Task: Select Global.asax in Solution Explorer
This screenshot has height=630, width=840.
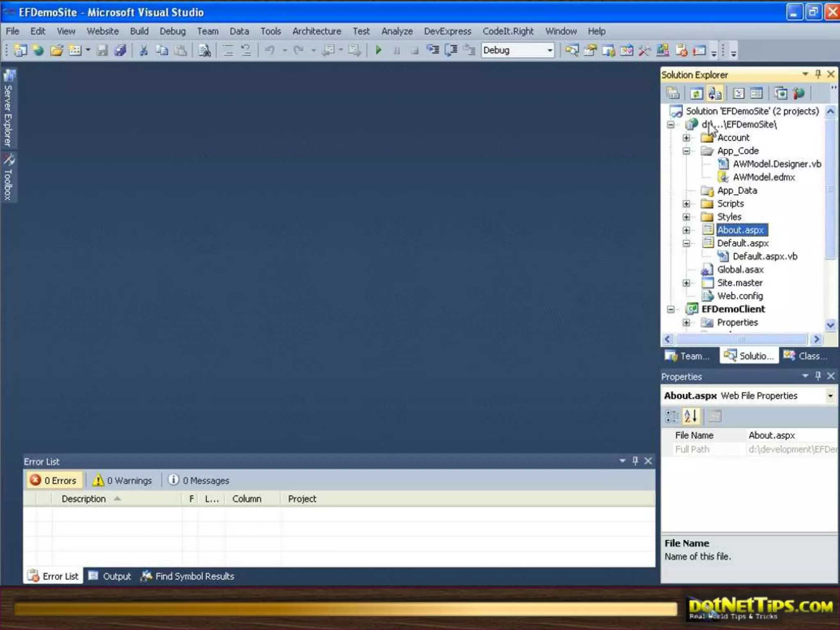Action: tap(740, 270)
